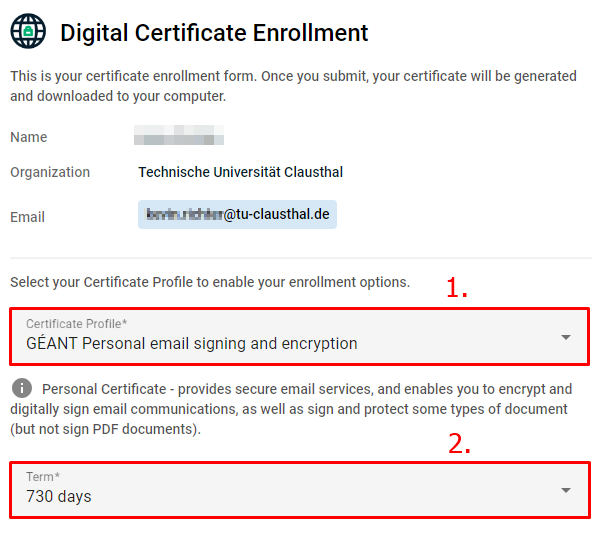Expand the Term dropdown arrow
The height and width of the screenshot is (534, 601).
click(565, 490)
